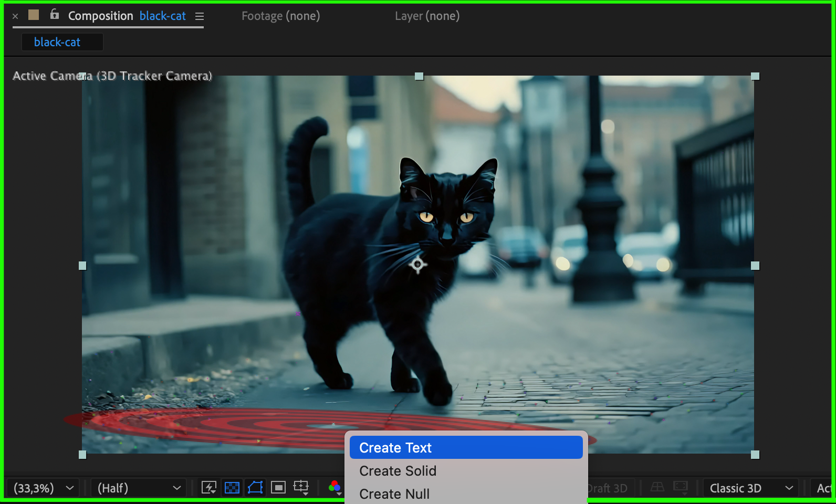Screen dimensions: 836x504
Task: Open the Classic 3D renderer dropdown
Action: click(x=751, y=488)
